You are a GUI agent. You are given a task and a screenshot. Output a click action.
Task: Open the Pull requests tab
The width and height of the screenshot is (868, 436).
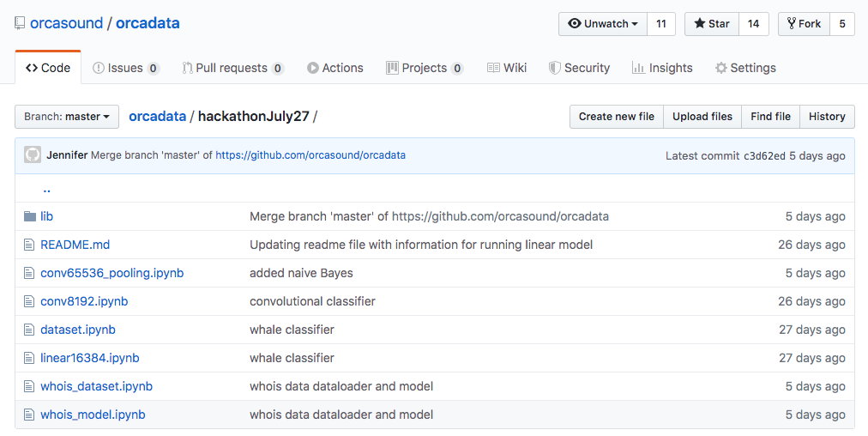pos(233,68)
